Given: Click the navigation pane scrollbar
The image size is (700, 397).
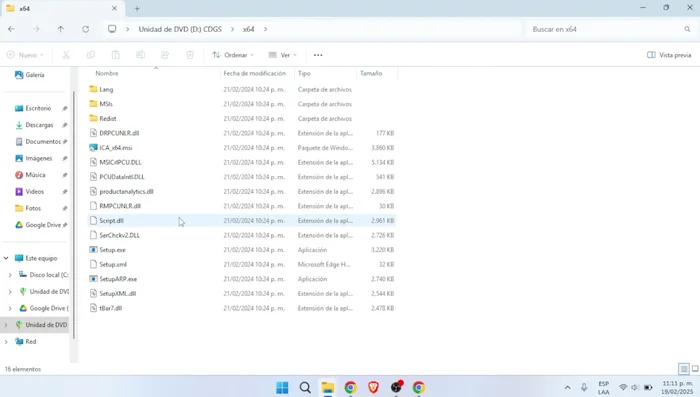Looking at the screenshot, I should [74, 214].
